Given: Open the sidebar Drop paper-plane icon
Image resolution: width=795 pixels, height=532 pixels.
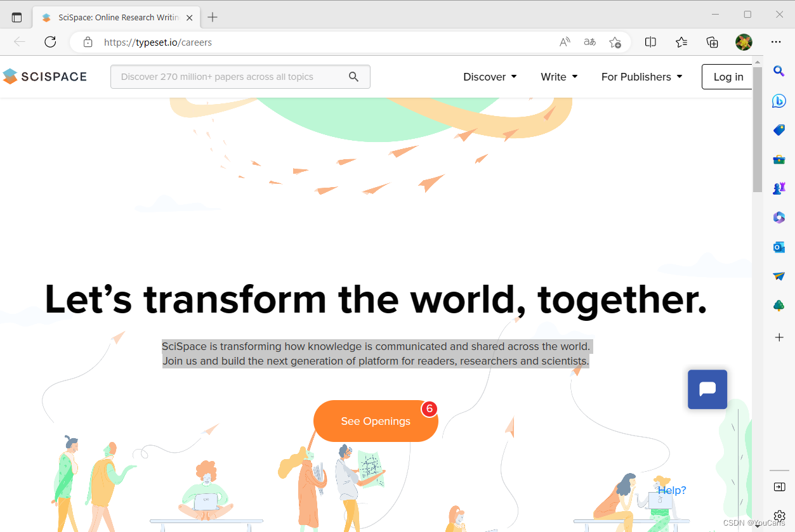Looking at the screenshot, I should tap(779, 276).
